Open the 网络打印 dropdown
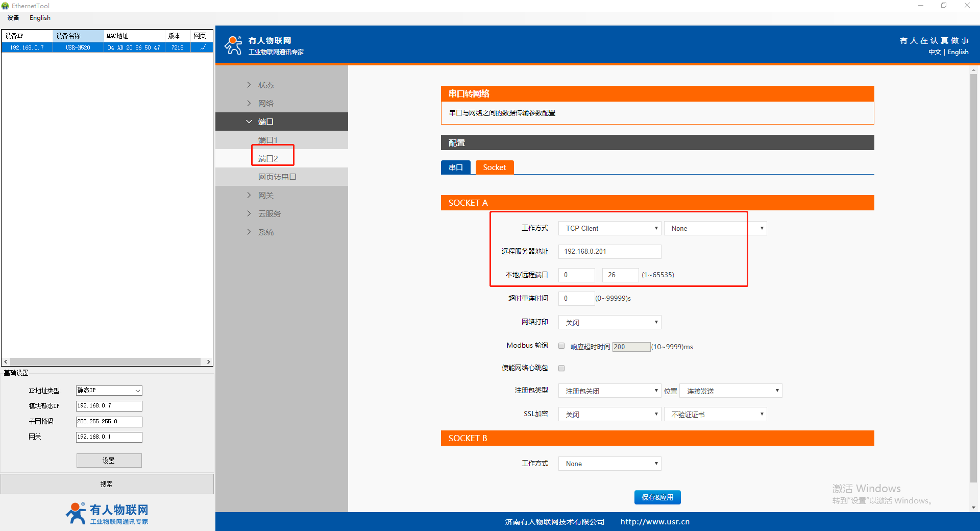The width and height of the screenshot is (980, 531). [609, 322]
